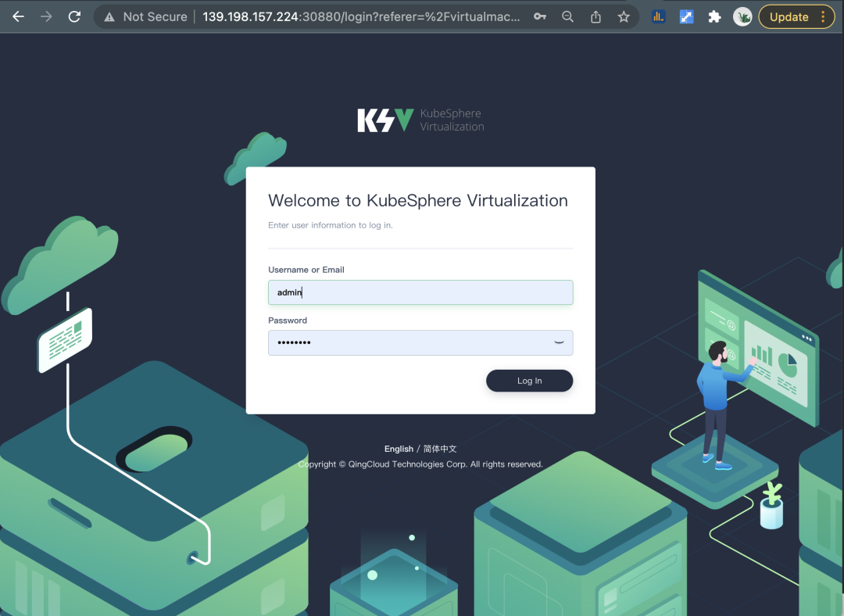
Task: Click the browser forward arrow
Action: [x=46, y=16]
